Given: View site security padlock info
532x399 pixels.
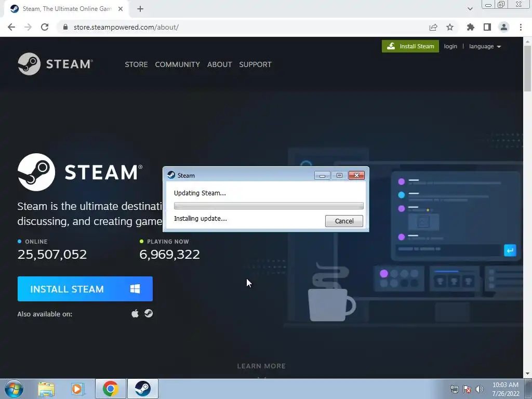Looking at the screenshot, I should click(x=65, y=27).
